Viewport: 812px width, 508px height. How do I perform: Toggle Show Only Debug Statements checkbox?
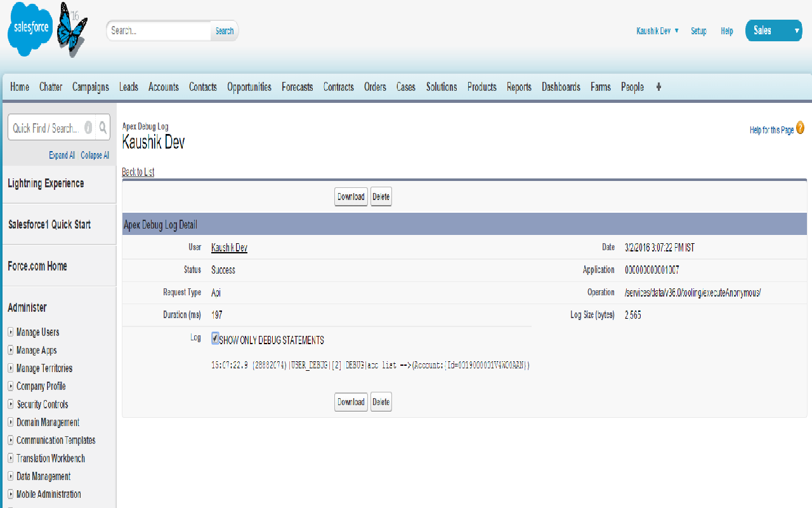click(x=215, y=338)
